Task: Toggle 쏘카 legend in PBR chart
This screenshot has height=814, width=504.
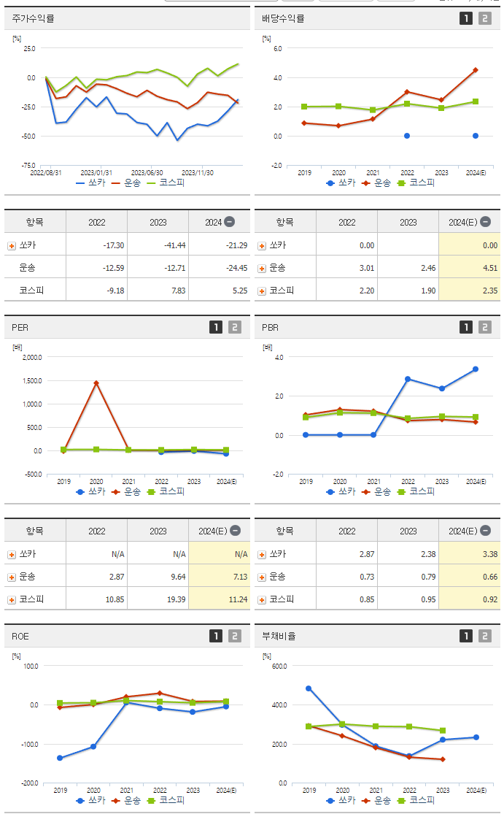Action: [341, 491]
